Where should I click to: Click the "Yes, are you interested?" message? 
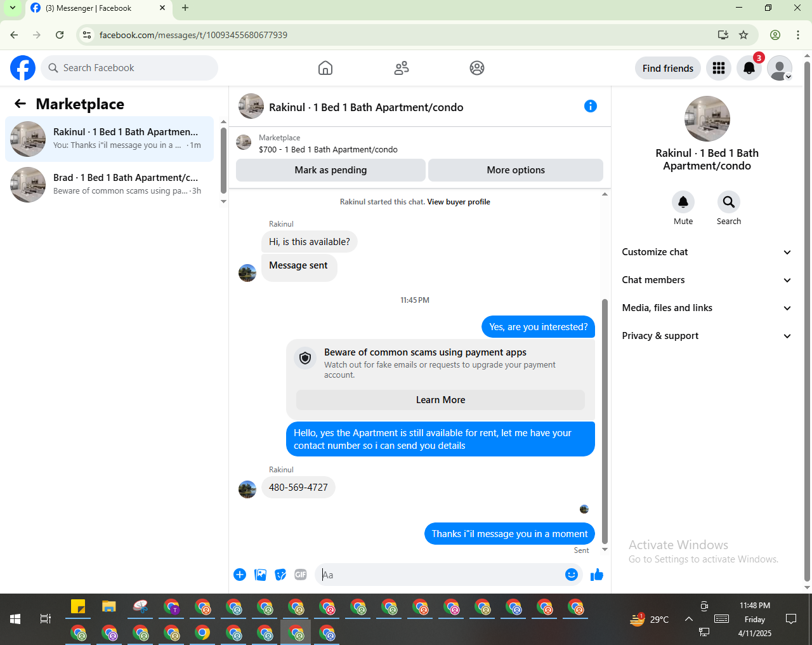click(x=539, y=327)
